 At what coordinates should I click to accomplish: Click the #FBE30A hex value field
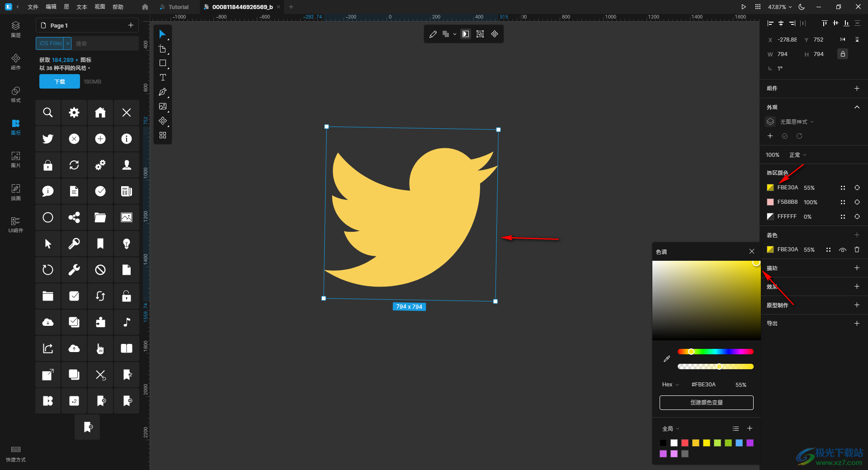(x=703, y=385)
